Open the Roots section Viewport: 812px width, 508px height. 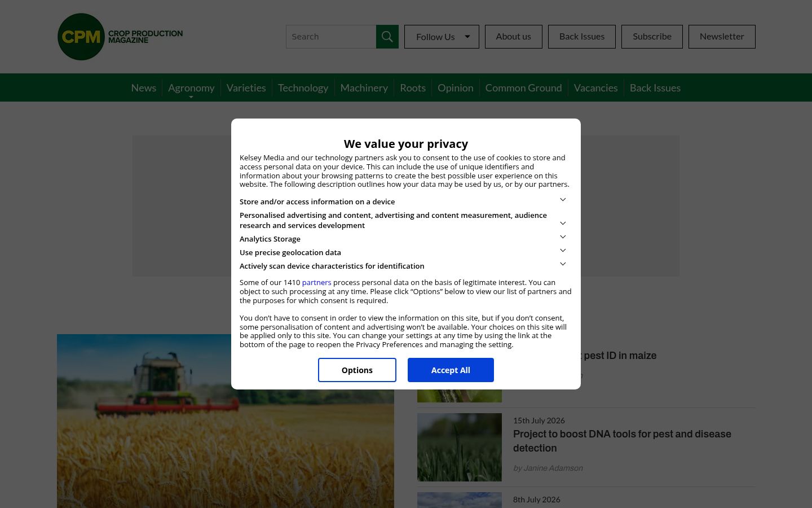pyautogui.click(x=413, y=87)
